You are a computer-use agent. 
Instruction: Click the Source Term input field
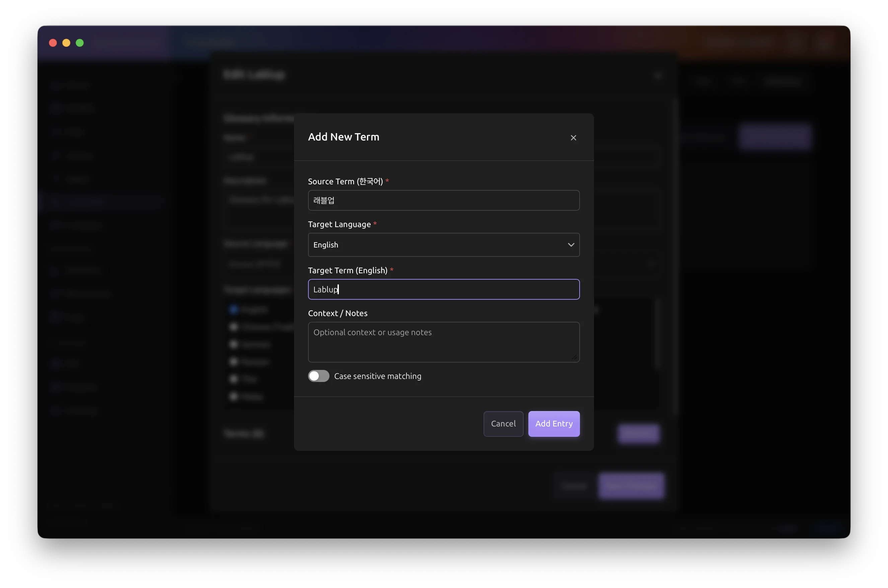point(443,200)
